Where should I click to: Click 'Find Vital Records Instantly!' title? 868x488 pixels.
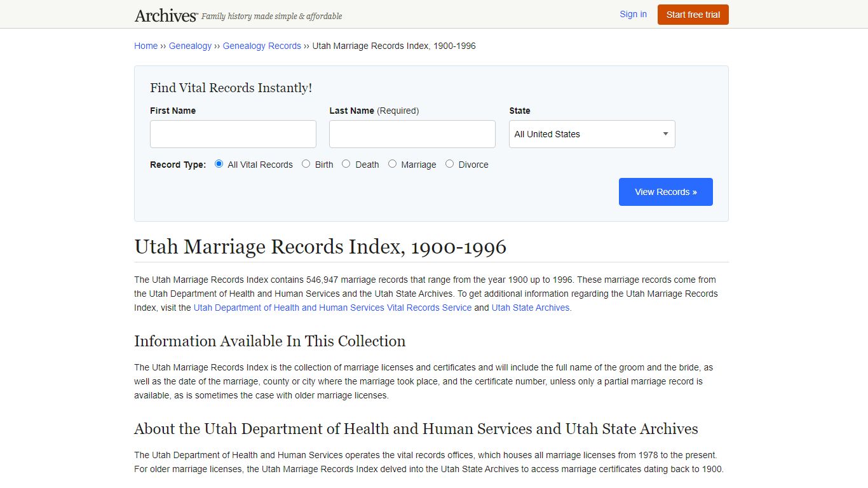point(231,88)
